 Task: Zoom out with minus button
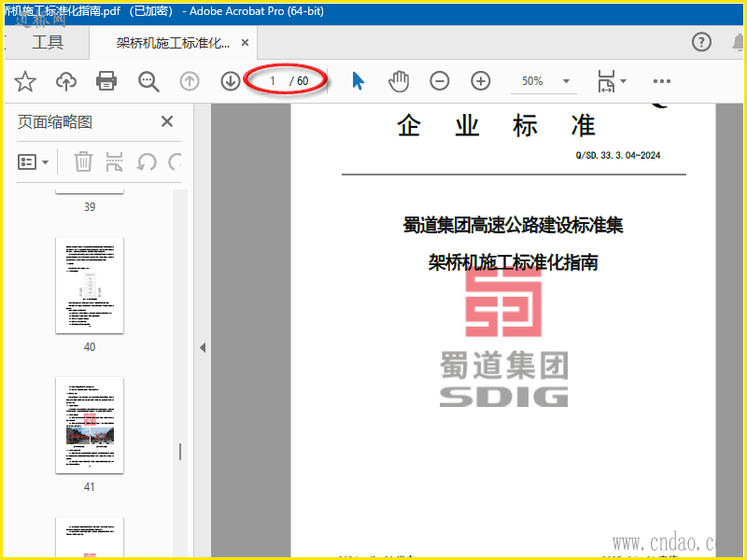(x=440, y=81)
